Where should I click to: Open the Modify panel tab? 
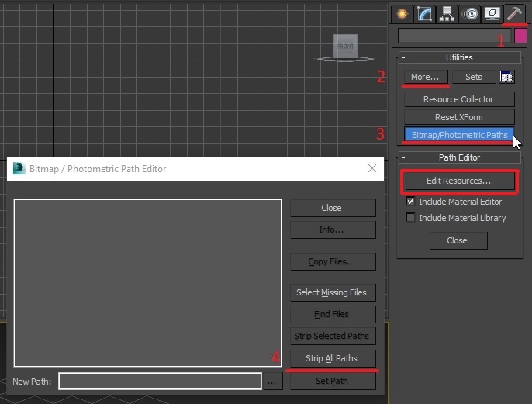424,14
